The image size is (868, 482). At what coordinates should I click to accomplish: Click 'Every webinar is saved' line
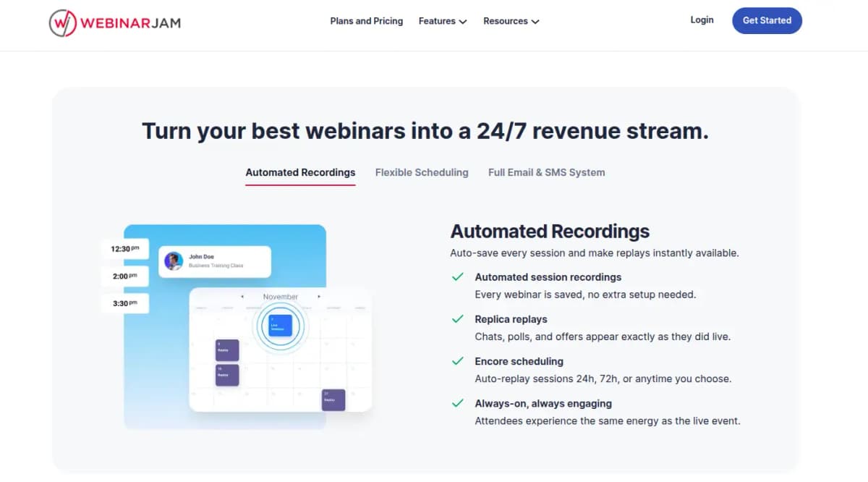coord(585,295)
